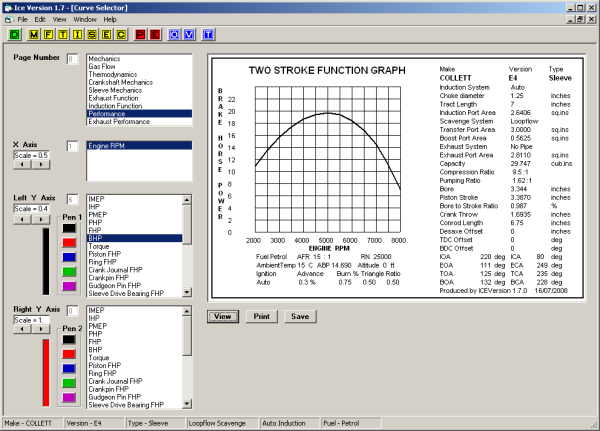The height and width of the screenshot is (431, 600).
Task: Click the yellow S toolbar icon
Action: 92,35
